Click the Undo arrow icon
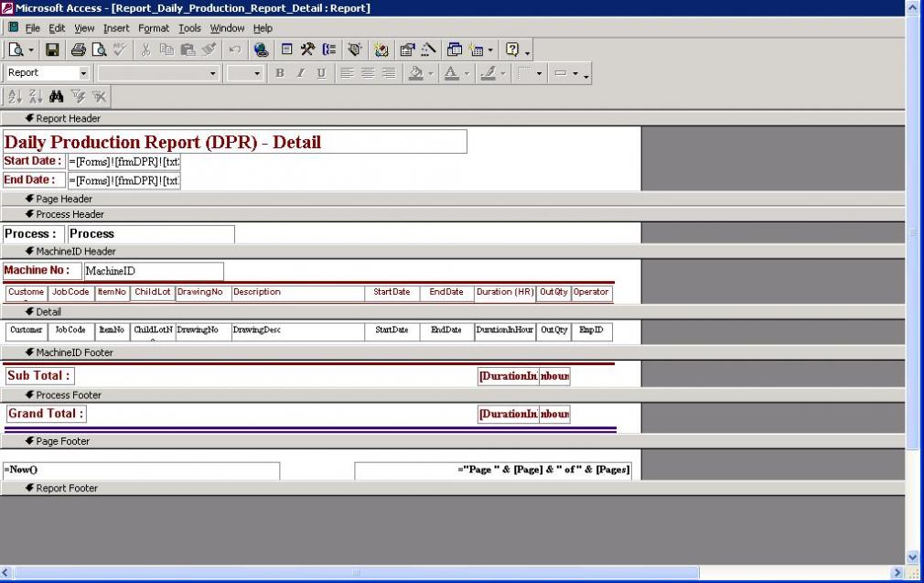 (x=234, y=50)
